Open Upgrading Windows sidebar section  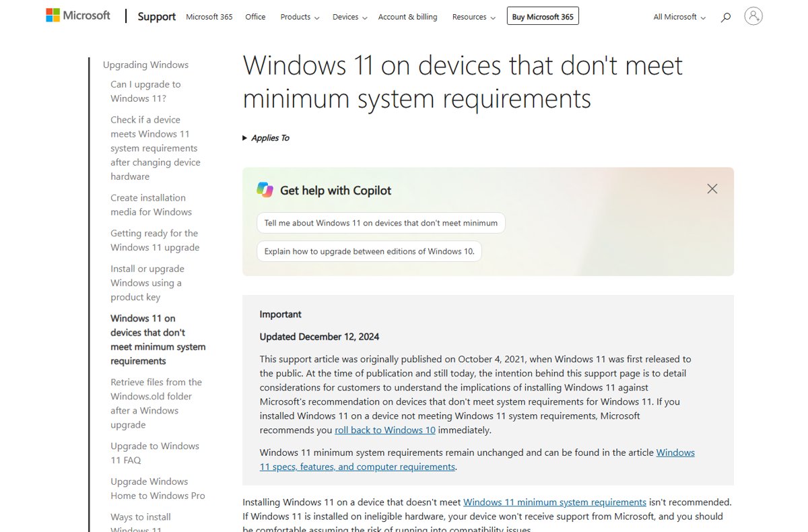click(145, 65)
